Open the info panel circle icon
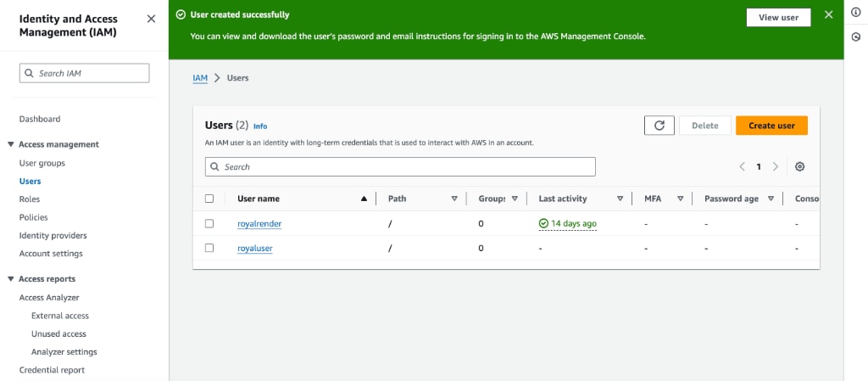 pyautogui.click(x=856, y=14)
